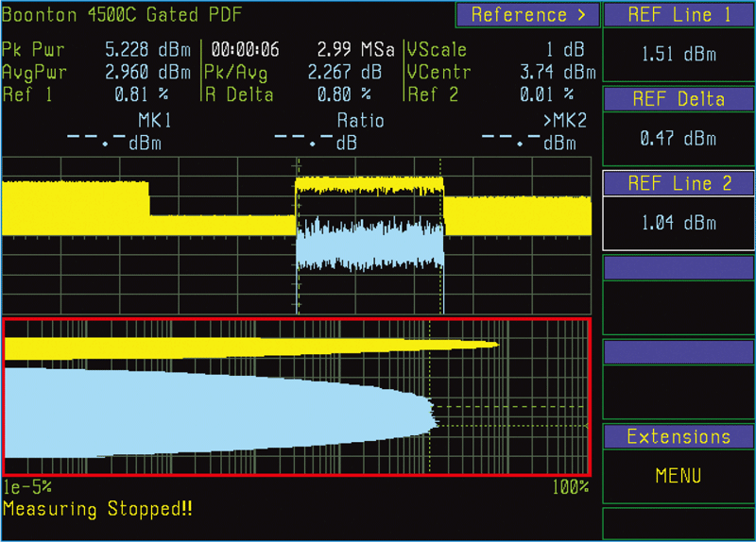756x542 pixels.
Task: Select the REF Line 1 softkey
Action: coord(679,15)
